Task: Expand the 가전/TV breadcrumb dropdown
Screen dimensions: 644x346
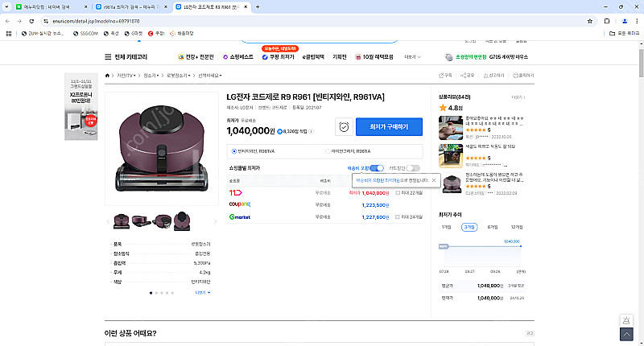Action: tap(126, 76)
